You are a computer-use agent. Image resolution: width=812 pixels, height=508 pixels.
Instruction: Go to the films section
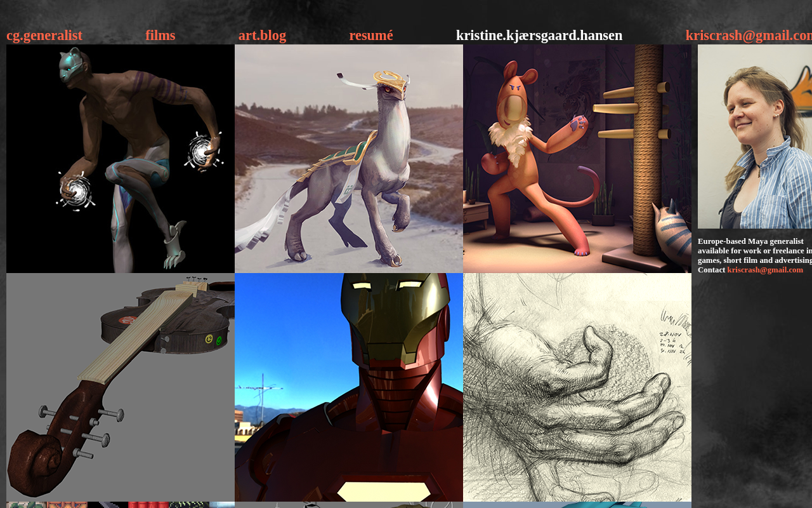[x=160, y=36]
